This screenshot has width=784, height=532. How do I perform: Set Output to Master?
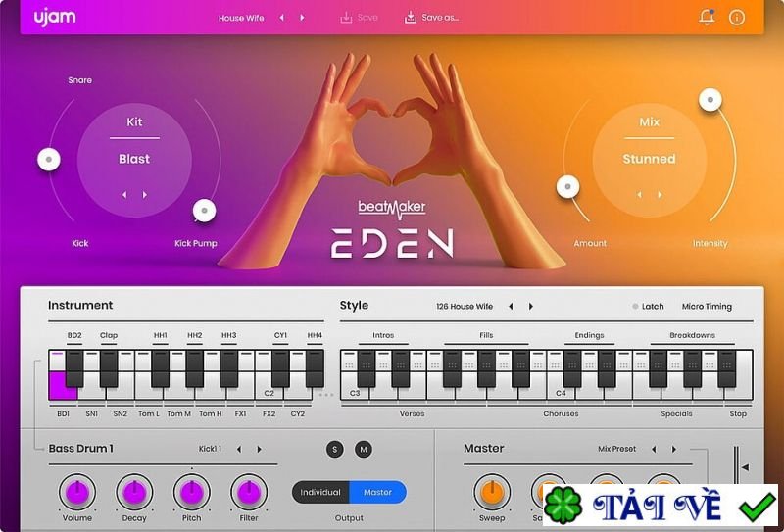378,493
